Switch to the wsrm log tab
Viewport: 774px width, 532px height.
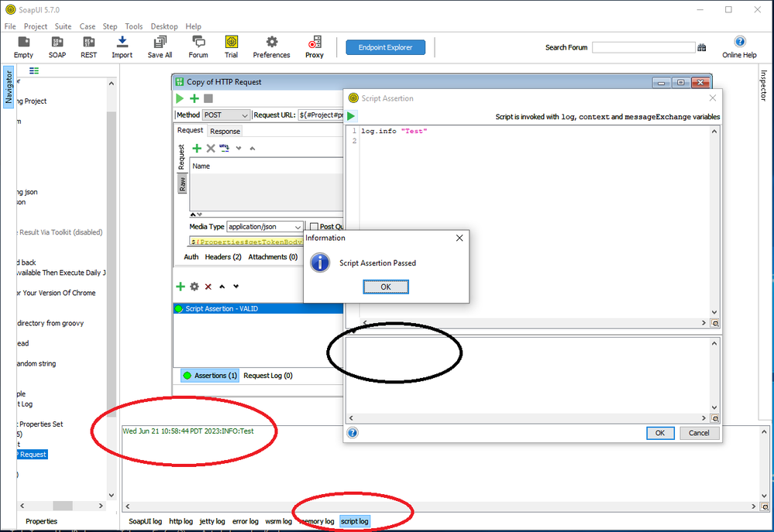278,521
